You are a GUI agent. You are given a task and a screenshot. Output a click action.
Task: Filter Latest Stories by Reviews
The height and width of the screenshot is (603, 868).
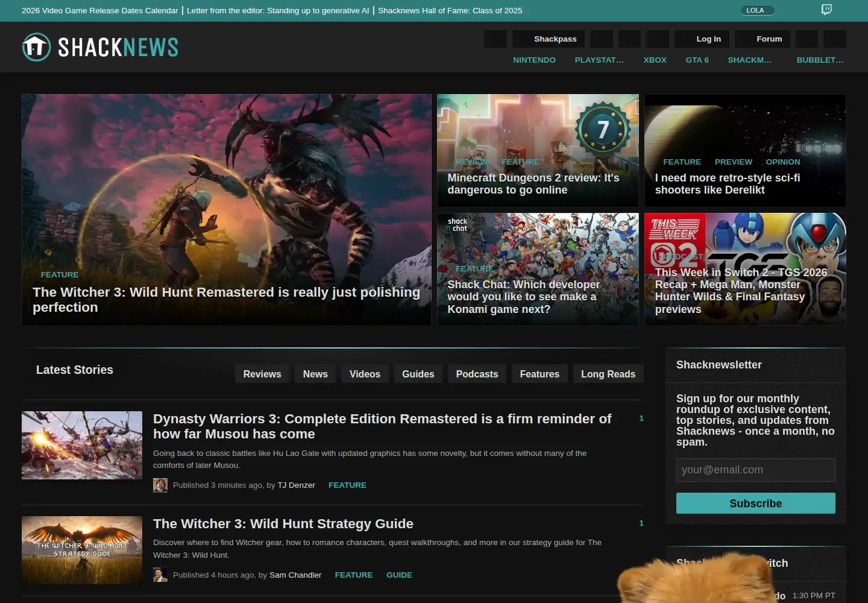(x=262, y=374)
